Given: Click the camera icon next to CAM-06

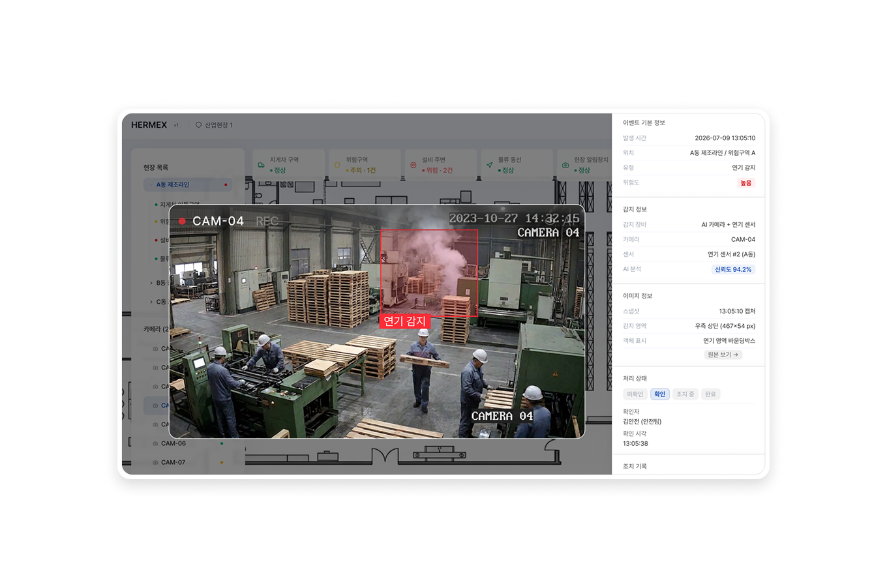Looking at the screenshot, I should click(x=155, y=443).
